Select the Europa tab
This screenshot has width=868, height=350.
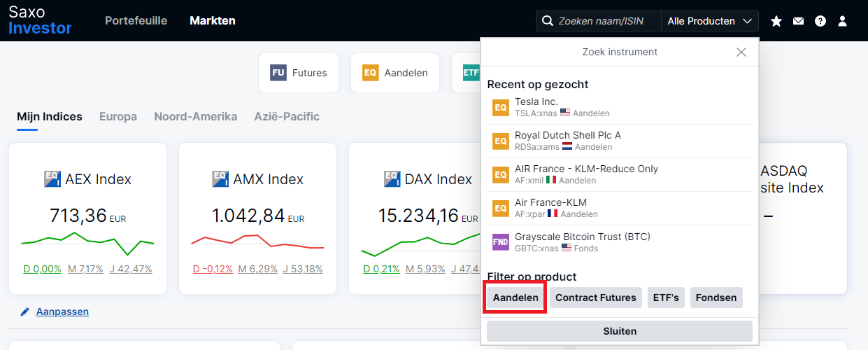118,117
